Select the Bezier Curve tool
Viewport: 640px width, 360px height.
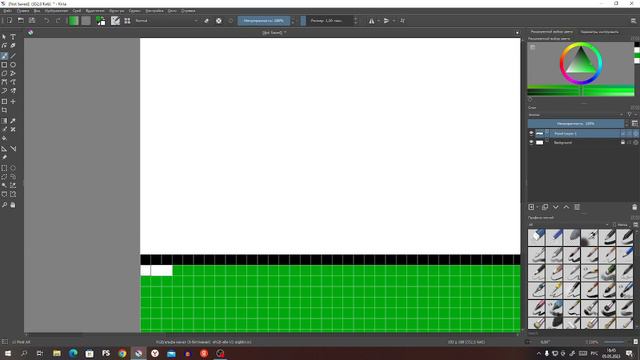(4, 82)
